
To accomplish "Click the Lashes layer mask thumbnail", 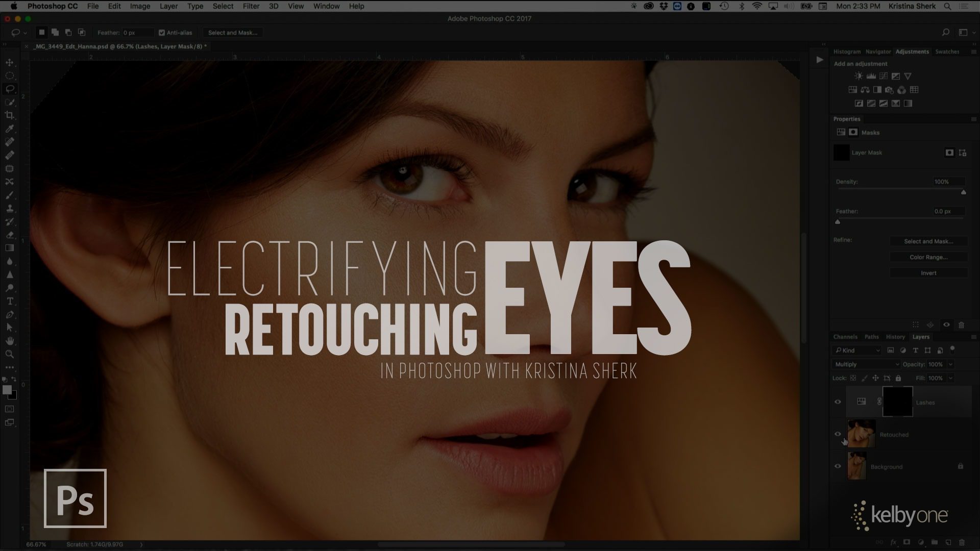I will pyautogui.click(x=898, y=402).
